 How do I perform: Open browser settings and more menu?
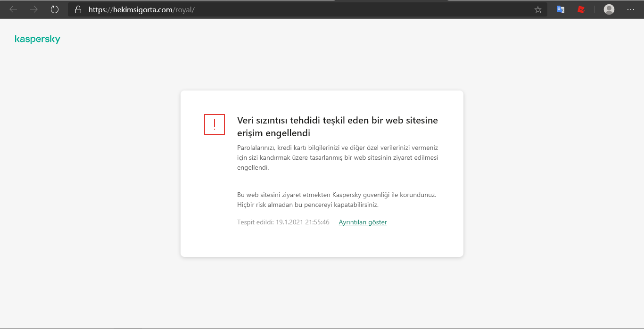click(x=631, y=9)
